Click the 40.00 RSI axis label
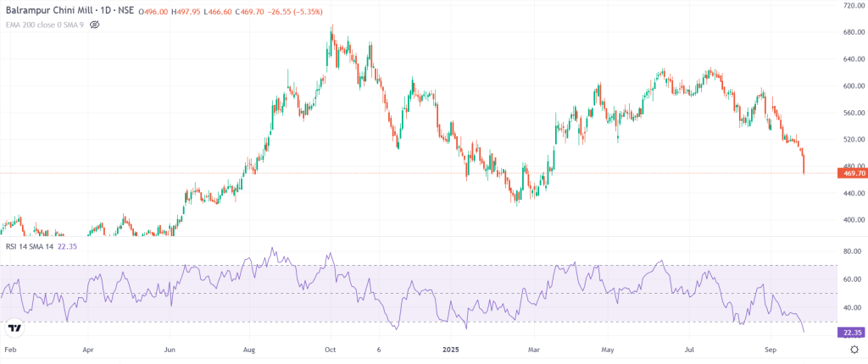The height and width of the screenshot is (364, 868). 854,307
